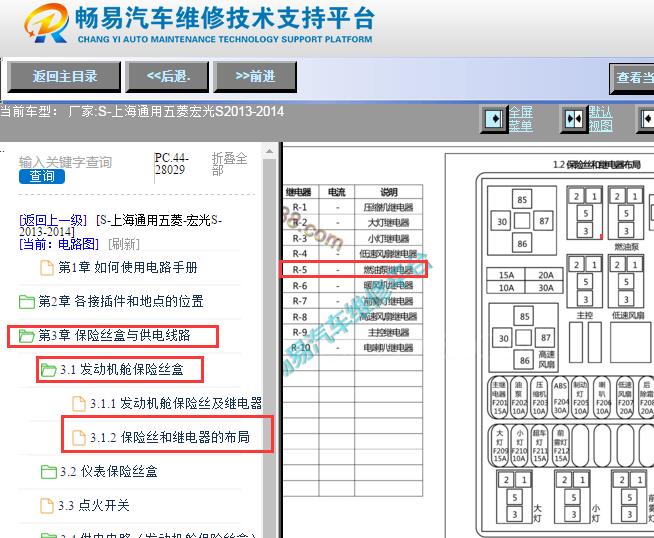This screenshot has height=538, width=654.
Task: Go back with the <<后退 button
Action: (167, 77)
